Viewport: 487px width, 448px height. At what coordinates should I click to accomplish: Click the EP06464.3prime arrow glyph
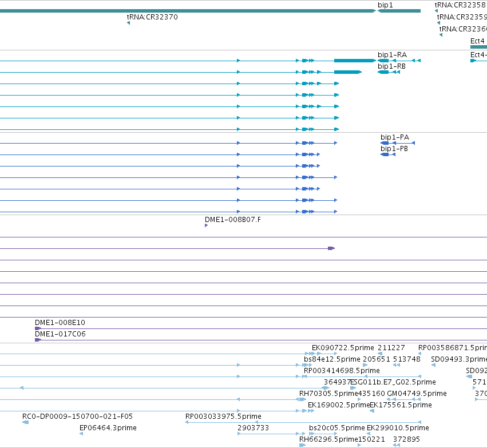coord(81,434)
